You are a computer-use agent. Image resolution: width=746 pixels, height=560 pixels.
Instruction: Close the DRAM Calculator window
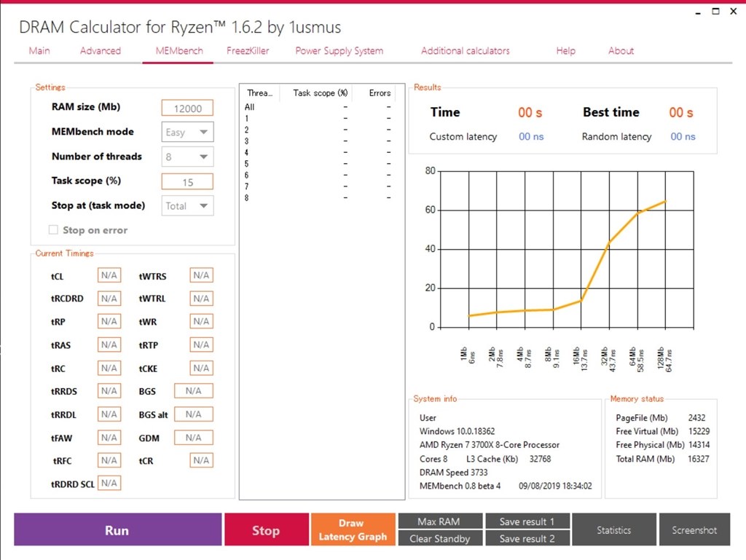tap(733, 12)
